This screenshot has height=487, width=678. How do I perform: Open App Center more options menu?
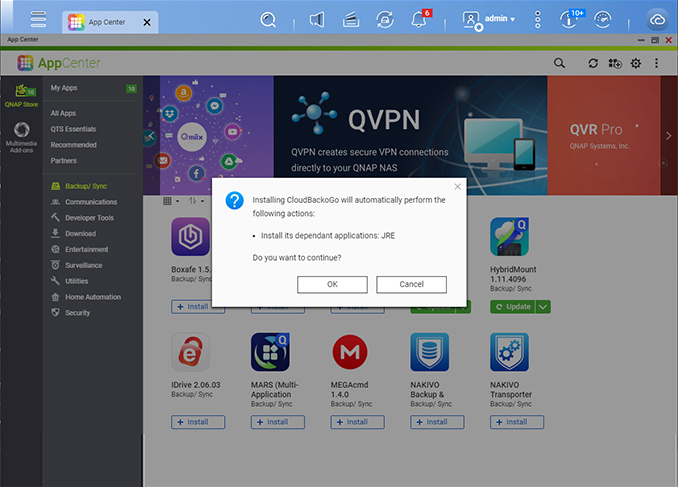(656, 63)
